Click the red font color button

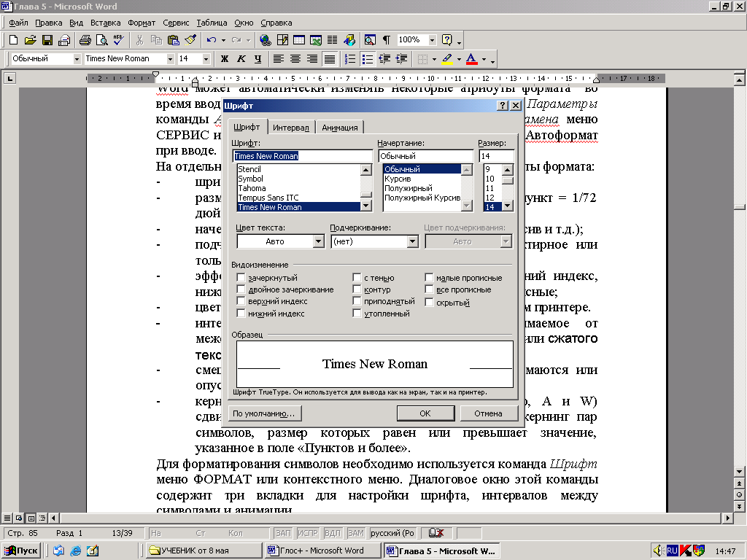[x=472, y=58]
